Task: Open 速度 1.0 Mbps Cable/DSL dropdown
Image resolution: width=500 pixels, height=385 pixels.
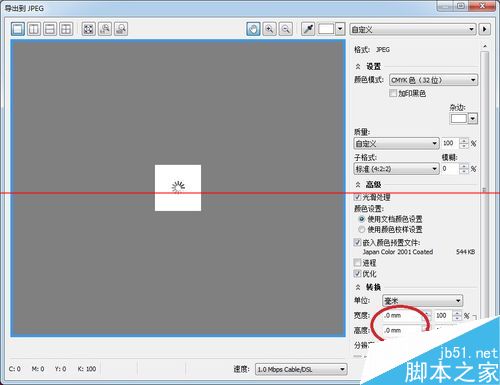Action: [x=301, y=369]
